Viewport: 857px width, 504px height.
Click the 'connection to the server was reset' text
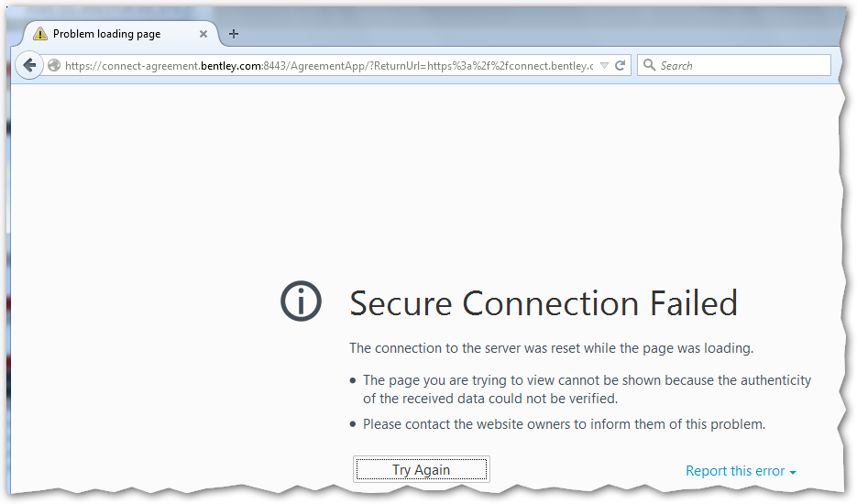click(x=550, y=348)
